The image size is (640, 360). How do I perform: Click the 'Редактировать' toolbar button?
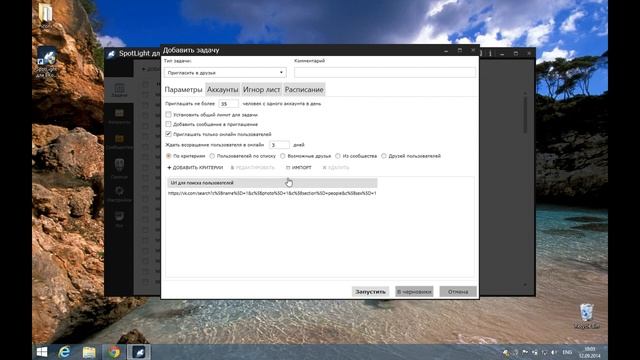(253, 167)
